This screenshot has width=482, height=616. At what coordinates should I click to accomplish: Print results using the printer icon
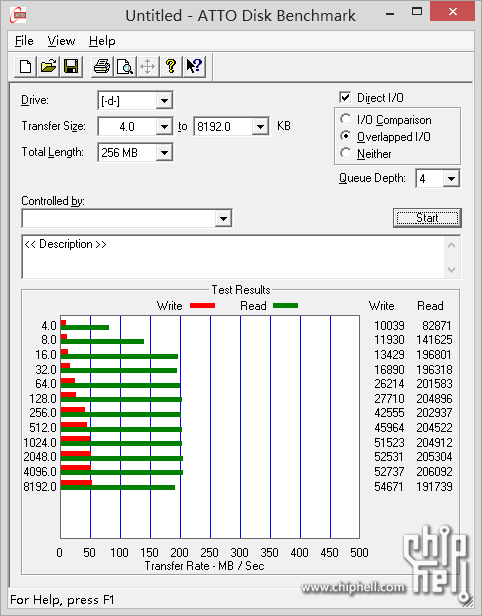pyautogui.click(x=102, y=66)
